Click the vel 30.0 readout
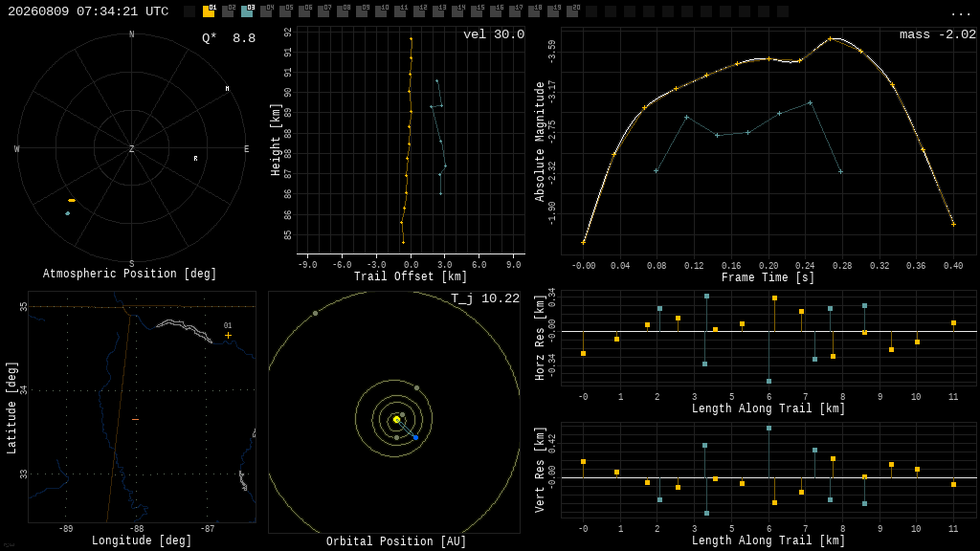Image resolution: width=980 pixels, height=551 pixels. click(494, 34)
